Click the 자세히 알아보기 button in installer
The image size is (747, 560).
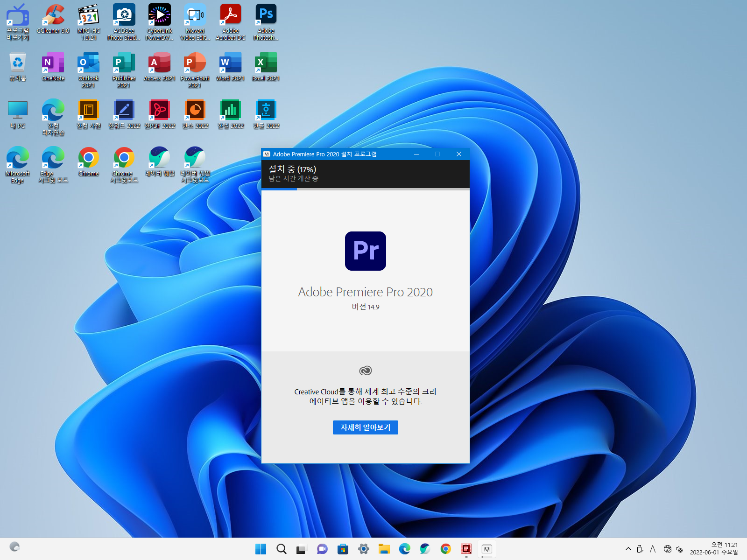click(365, 427)
